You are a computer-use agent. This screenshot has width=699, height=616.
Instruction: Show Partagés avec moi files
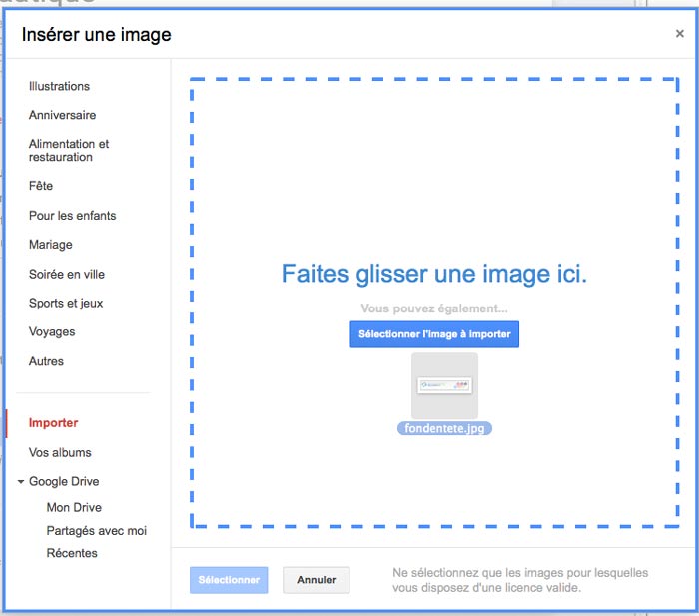pyautogui.click(x=96, y=531)
